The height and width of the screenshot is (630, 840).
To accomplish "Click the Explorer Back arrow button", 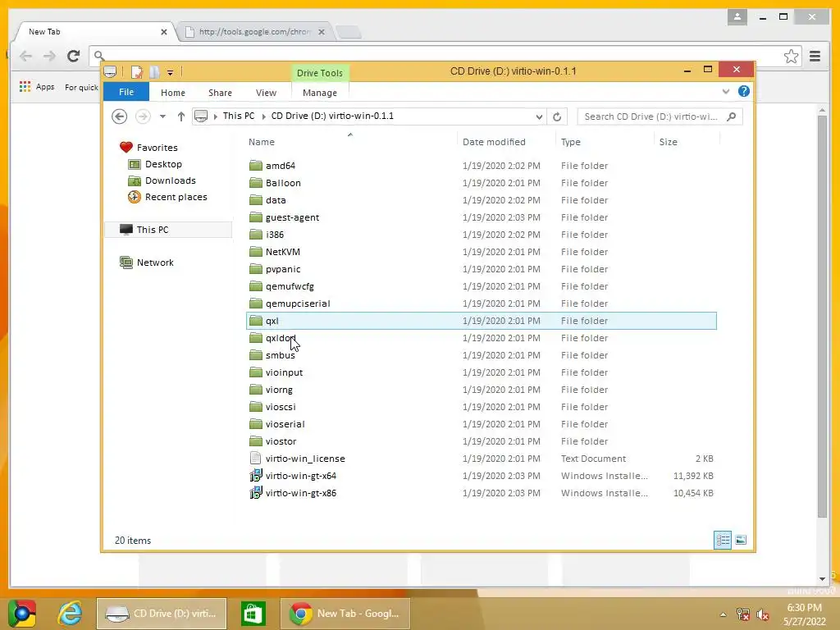I will [120, 116].
